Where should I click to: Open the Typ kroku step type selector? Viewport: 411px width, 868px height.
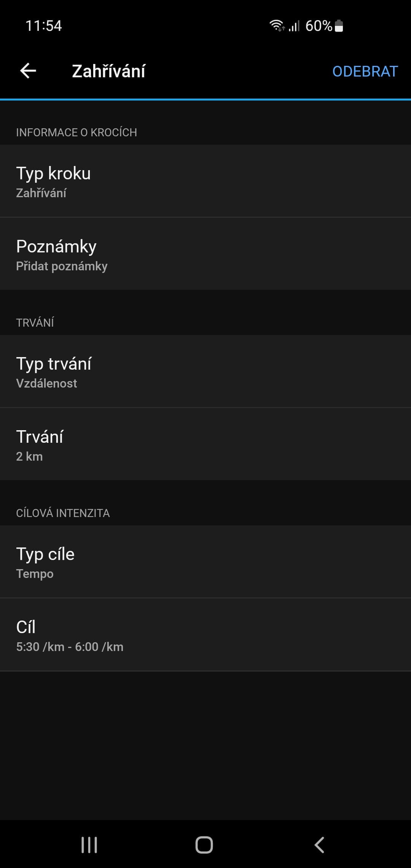tap(205, 181)
